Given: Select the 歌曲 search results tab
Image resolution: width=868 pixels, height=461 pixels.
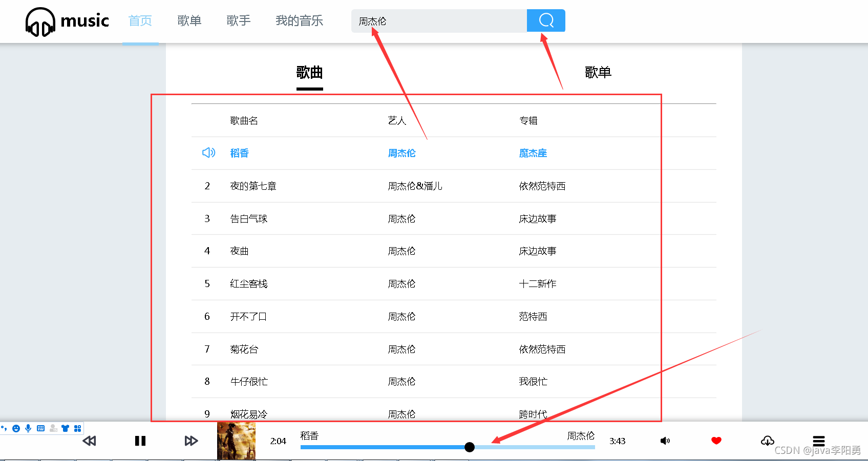Looking at the screenshot, I should click(x=310, y=73).
